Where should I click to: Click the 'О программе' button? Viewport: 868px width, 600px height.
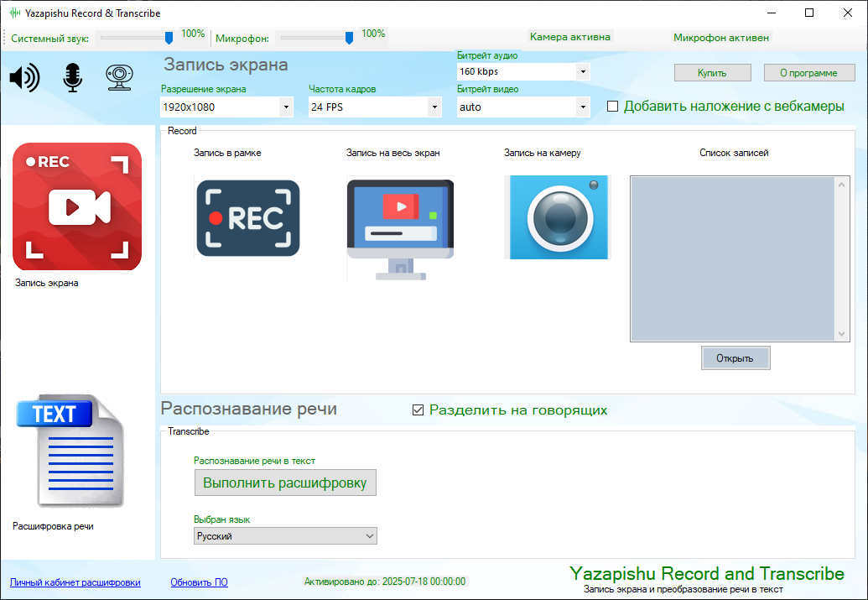pyautogui.click(x=808, y=72)
